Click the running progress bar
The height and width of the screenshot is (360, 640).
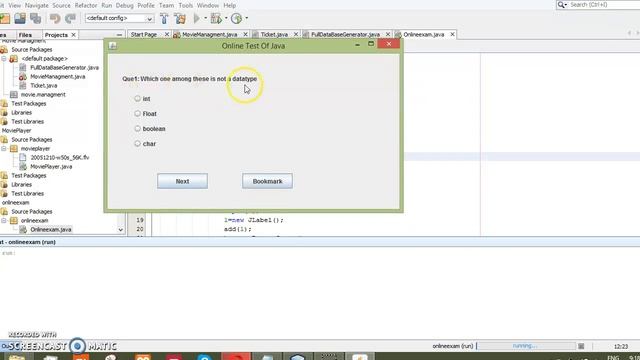pyautogui.click(x=525, y=346)
